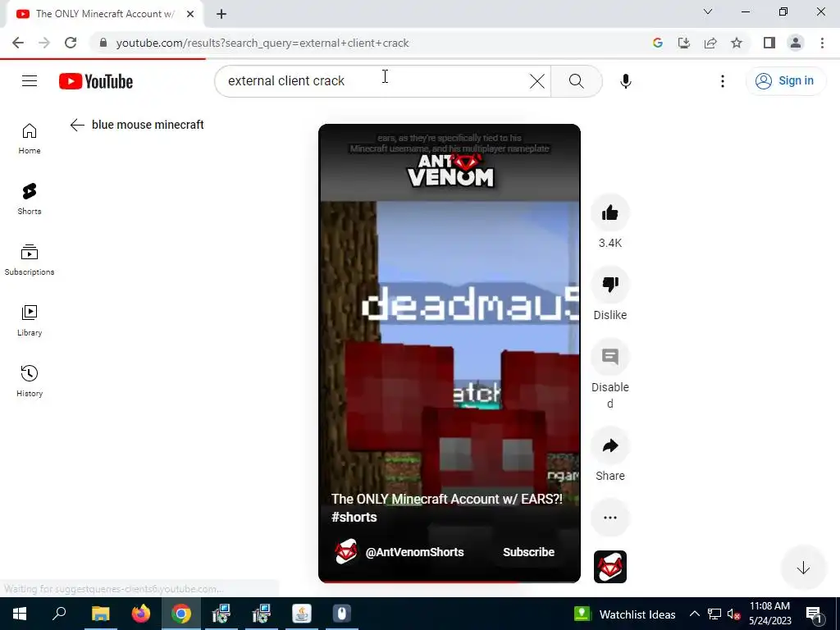Click the Sign in button

[x=785, y=81]
